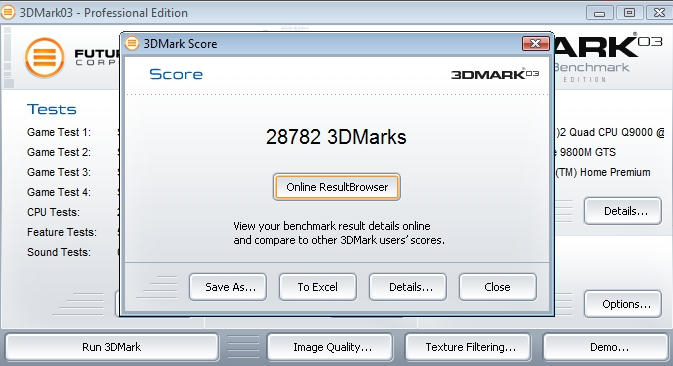Click the 3DMark03 title bar app icon
673x366 pixels.
point(8,12)
